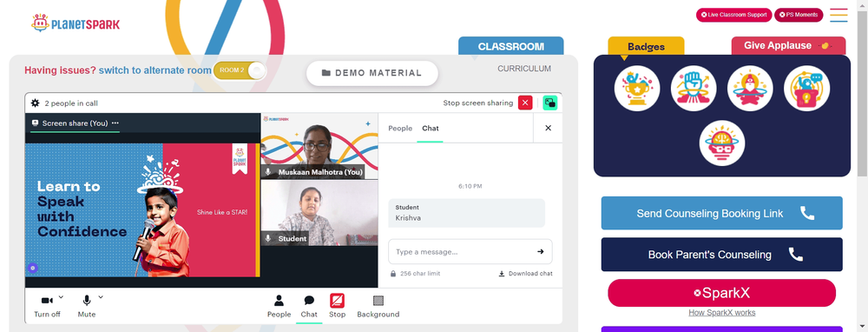The height and width of the screenshot is (332, 868).
Task: Open the Badges tab
Action: coord(646,47)
